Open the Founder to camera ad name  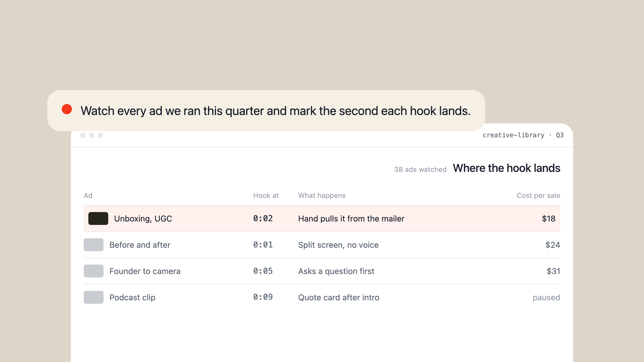pos(145,271)
